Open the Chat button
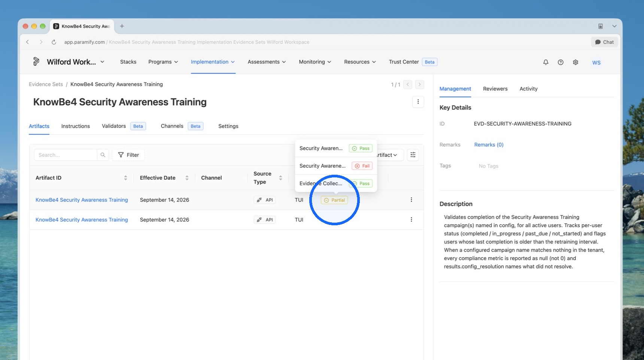644x360 pixels. (x=604, y=42)
